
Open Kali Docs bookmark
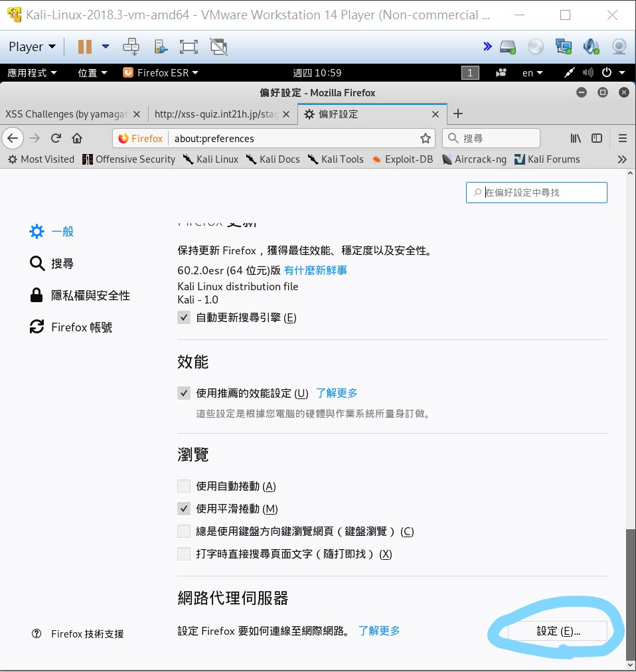[273, 159]
